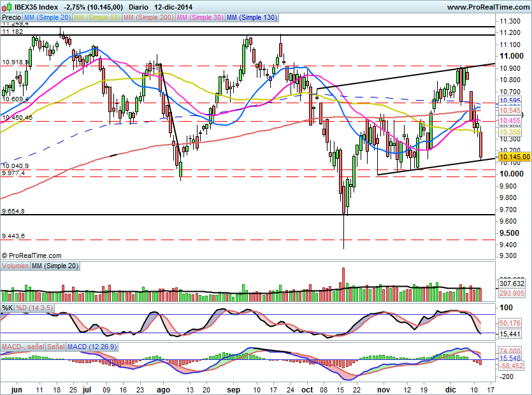Click the sep month label on time axis
This screenshot has width=532, height=395.
(x=233, y=389)
